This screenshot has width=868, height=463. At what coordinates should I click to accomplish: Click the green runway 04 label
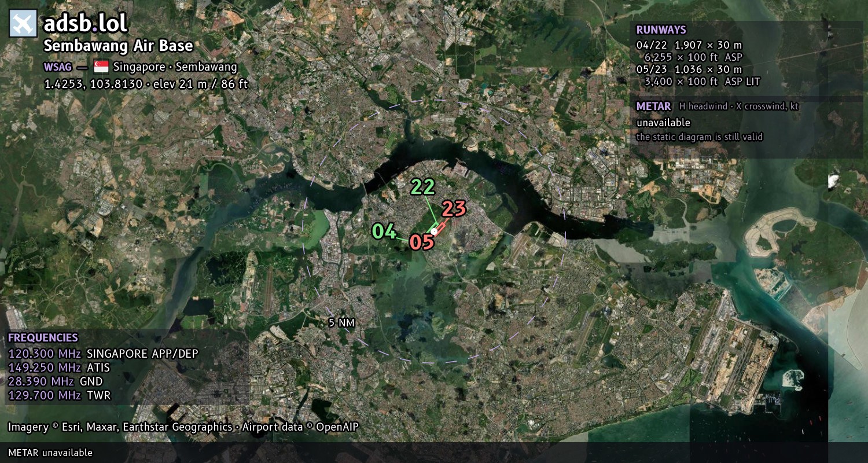pyautogui.click(x=384, y=231)
